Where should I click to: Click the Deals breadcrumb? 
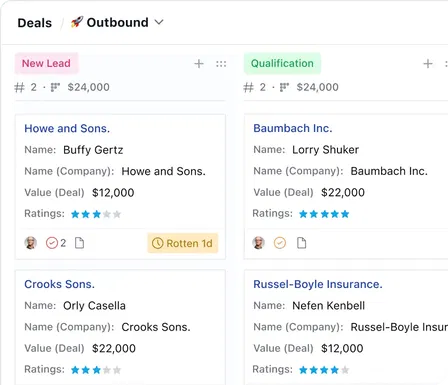click(x=35, y=23)
